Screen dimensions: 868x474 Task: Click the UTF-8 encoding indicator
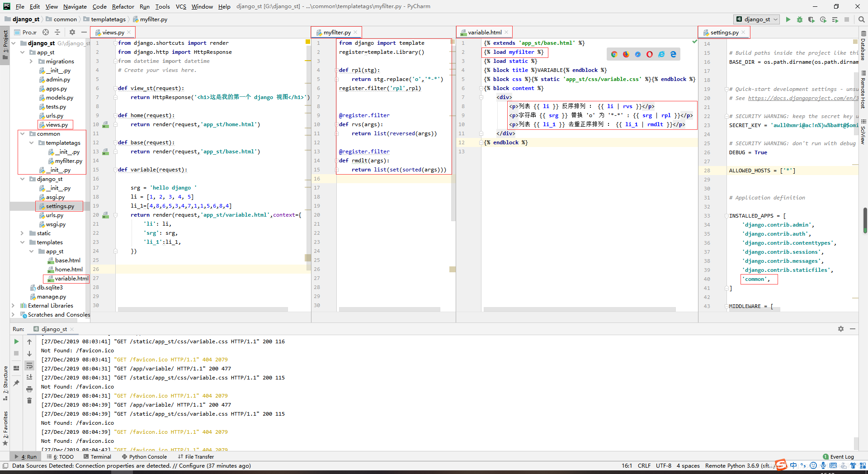tap(663, 466)
